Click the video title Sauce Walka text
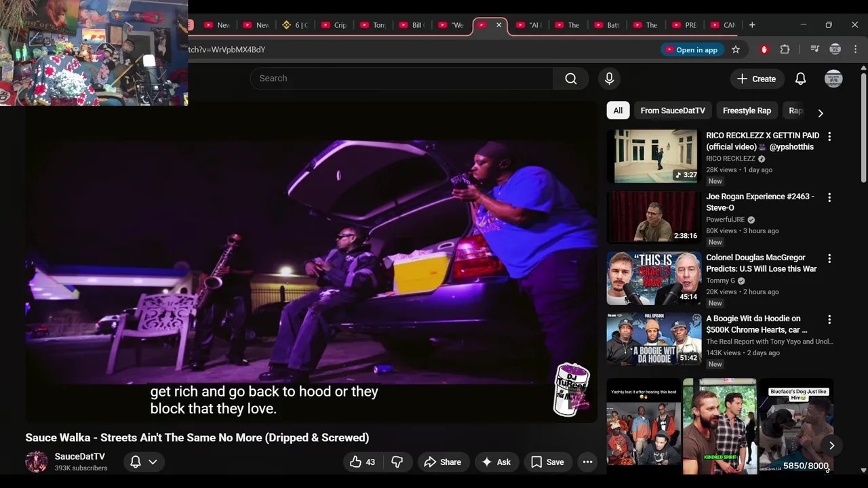 [x=197, y=438]
